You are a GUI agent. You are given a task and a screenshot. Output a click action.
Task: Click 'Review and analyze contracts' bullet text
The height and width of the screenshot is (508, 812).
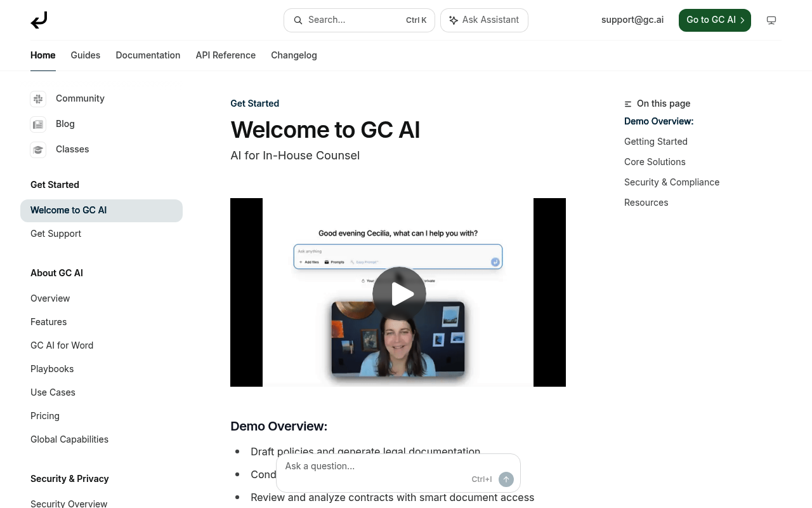[392, 497]
